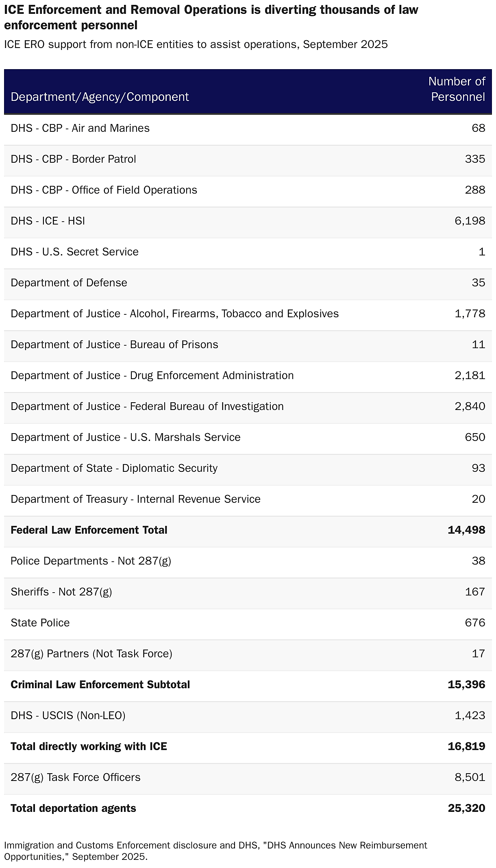Click the 25,320 total deportation agents value

[466, 808]
